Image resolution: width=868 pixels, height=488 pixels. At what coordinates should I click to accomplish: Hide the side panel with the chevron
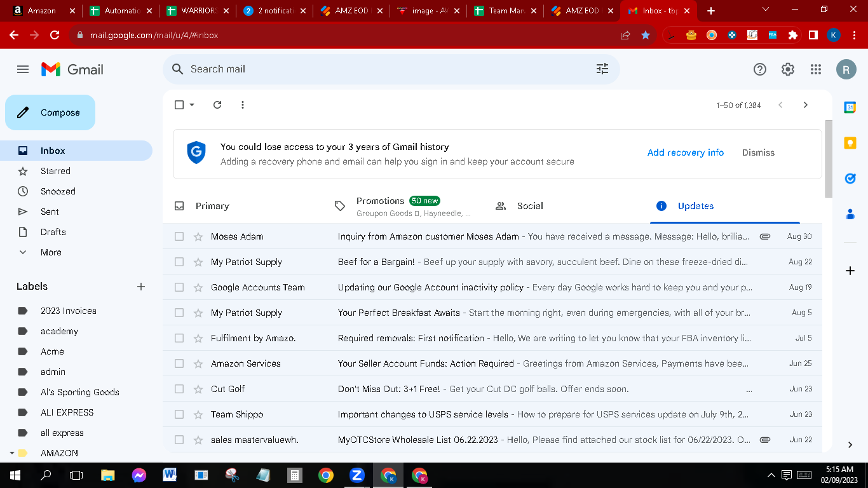click(850, 445)
